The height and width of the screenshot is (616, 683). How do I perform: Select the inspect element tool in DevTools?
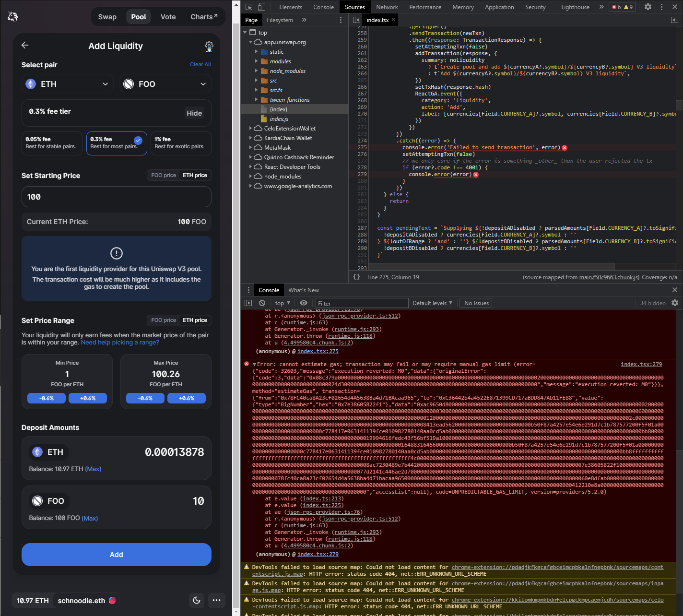(x=248, y=7)
